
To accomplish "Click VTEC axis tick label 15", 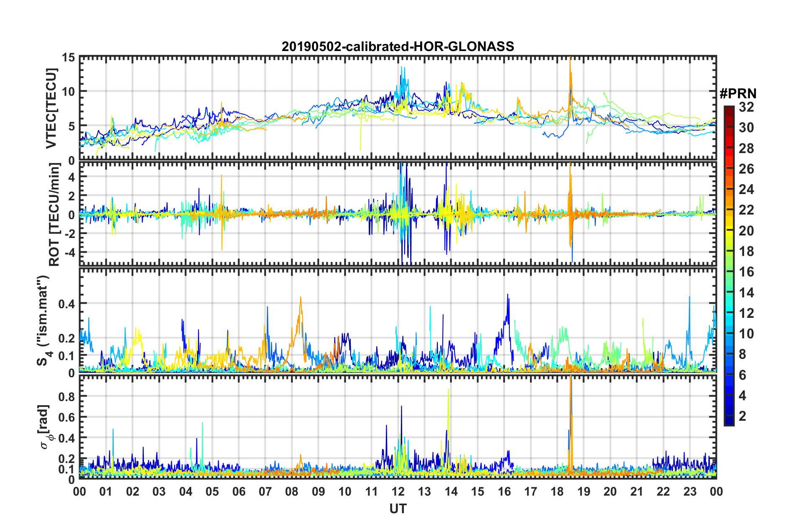I will tap(68, 57).
